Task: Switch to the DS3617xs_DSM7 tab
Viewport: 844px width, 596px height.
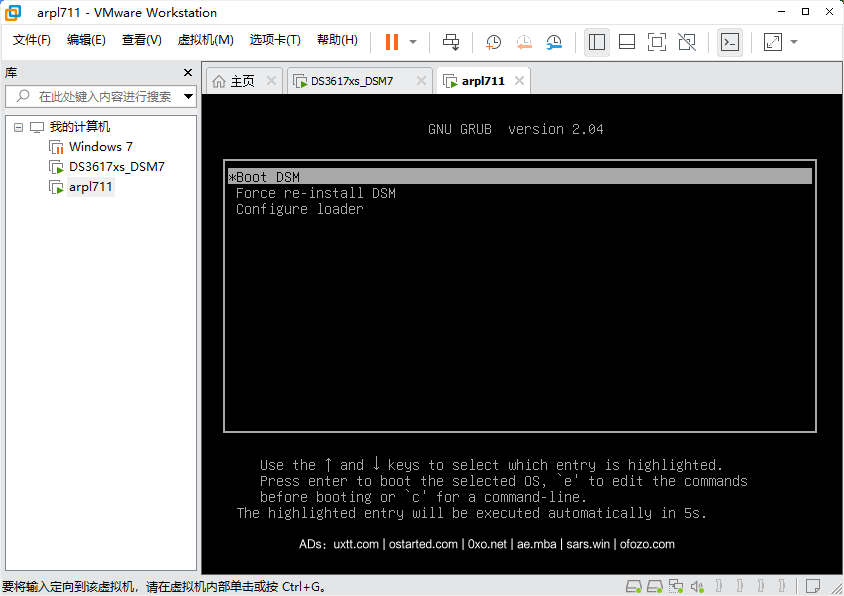Action: tap(352, 81)
